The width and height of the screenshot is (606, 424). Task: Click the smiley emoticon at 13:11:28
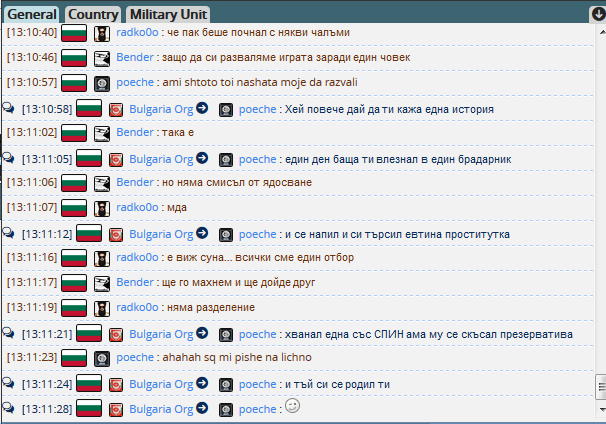[292, 406]
